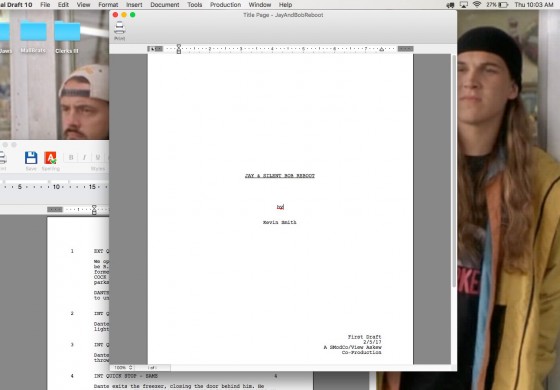Click the Kevin Smith author line
The height and width of the screenshot is (390, 560).
tap(280, 222)
